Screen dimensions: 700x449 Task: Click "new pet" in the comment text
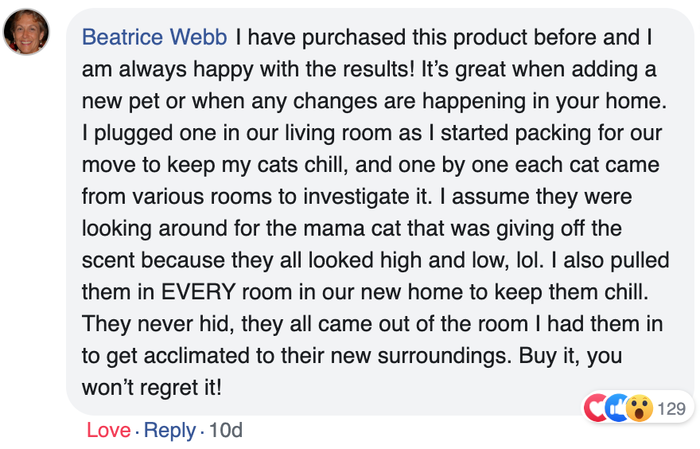click(117, 102)
